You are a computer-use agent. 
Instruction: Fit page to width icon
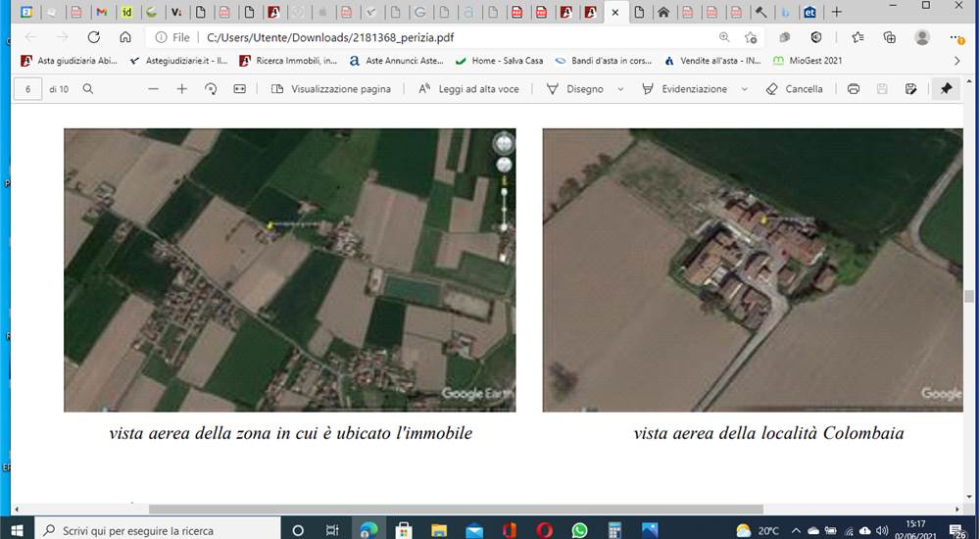(x=239, y=89)
